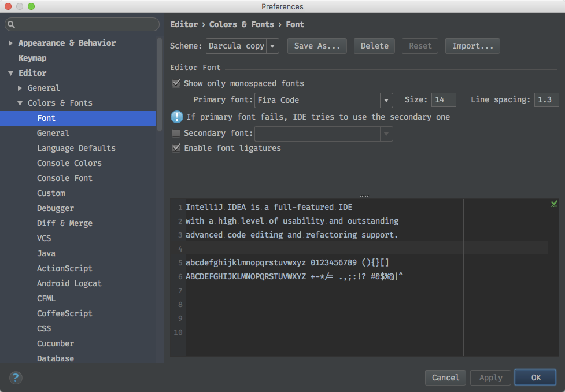Click the green inspection checkmark in preview

(554, 204)
